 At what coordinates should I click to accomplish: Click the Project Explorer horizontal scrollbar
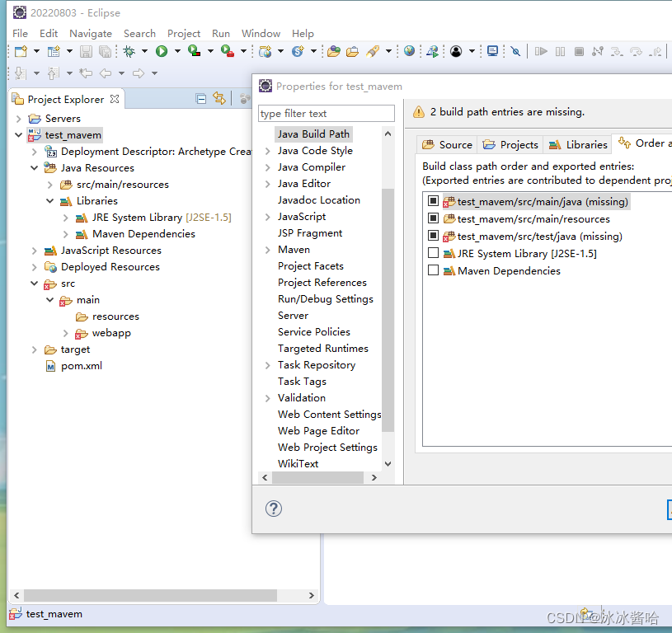coord(150,595)
